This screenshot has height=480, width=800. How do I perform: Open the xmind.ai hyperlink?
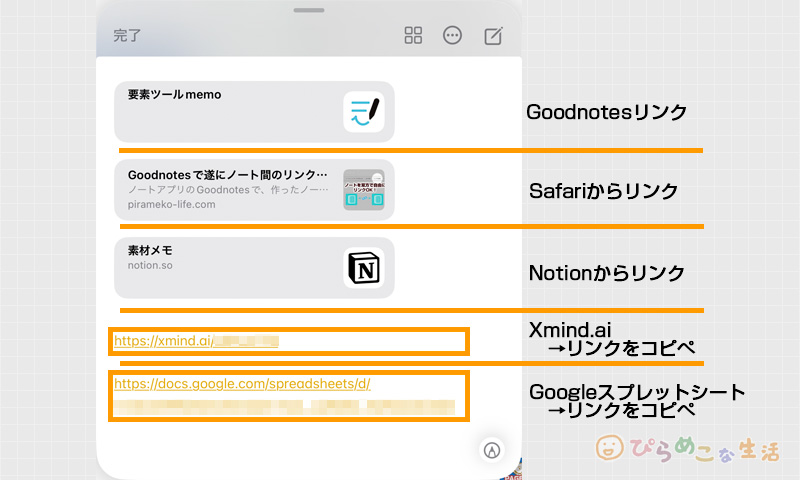coord(196,341)
